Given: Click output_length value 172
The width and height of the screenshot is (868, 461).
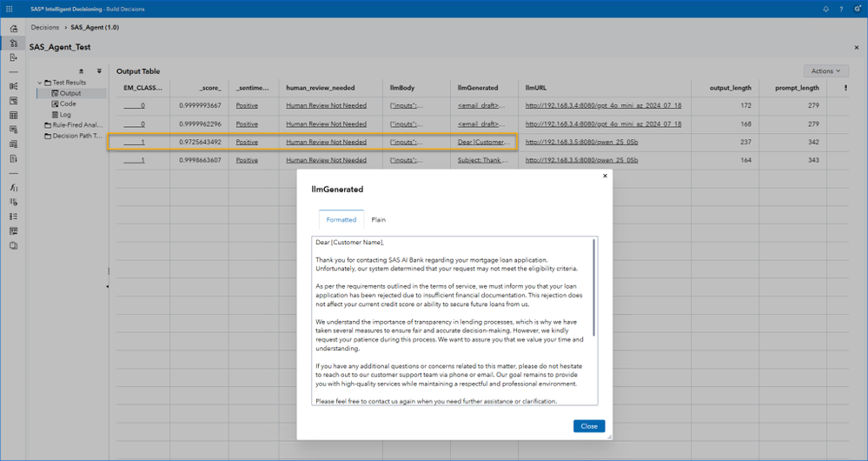Looking at the screenshot, I should 745,105.
